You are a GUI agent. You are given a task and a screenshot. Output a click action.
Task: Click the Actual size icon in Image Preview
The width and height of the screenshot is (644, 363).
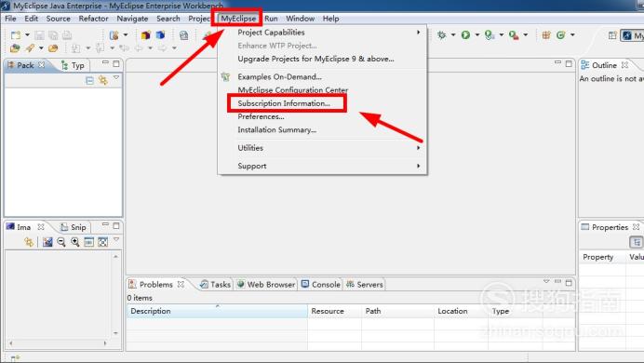88,242
